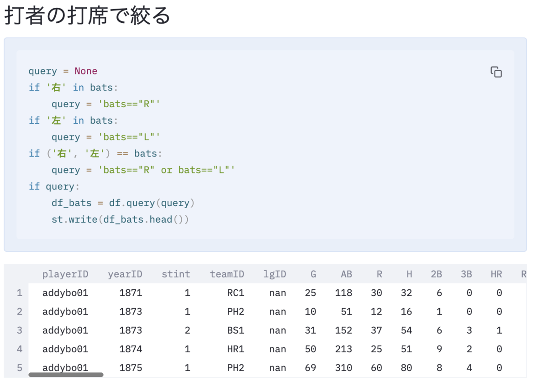The height and width of the screenshot is (392, 548).
Task: Select row index 5 in the table
Action: click(19, 368)
